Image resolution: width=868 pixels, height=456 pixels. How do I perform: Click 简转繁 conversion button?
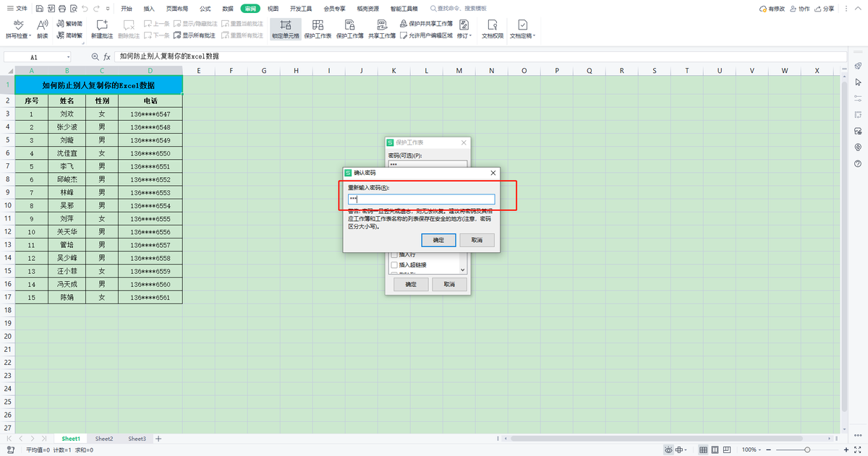(69, 35)
